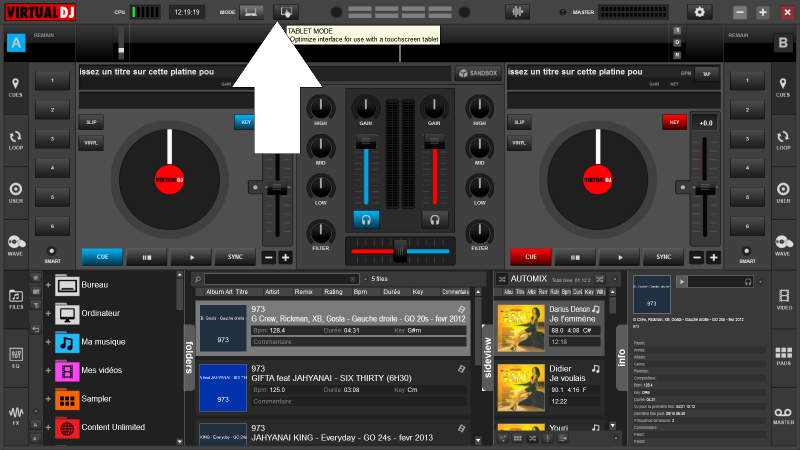Screen dimensions: 800x450
Task: Select the Content Unlimited globe folder
Action: click(67, 428)
